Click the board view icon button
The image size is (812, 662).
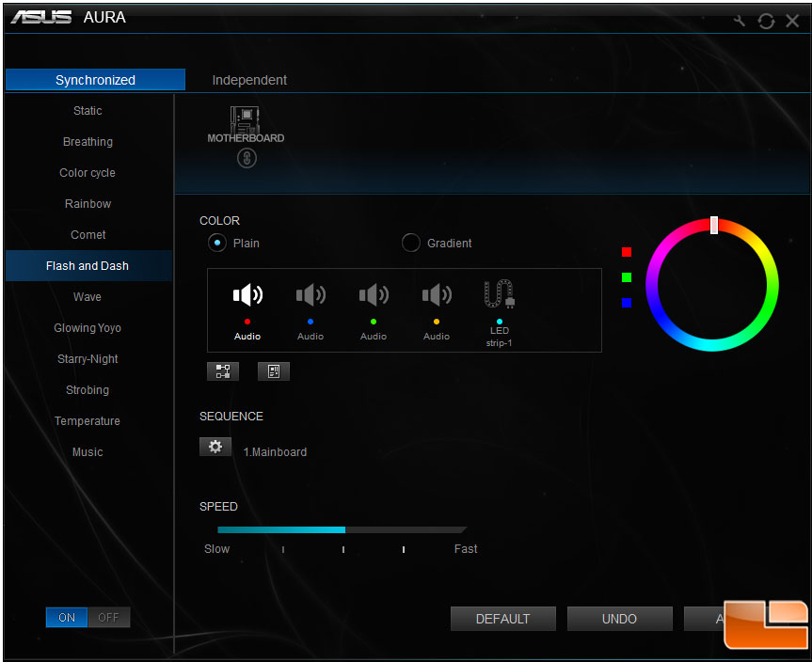274,371
